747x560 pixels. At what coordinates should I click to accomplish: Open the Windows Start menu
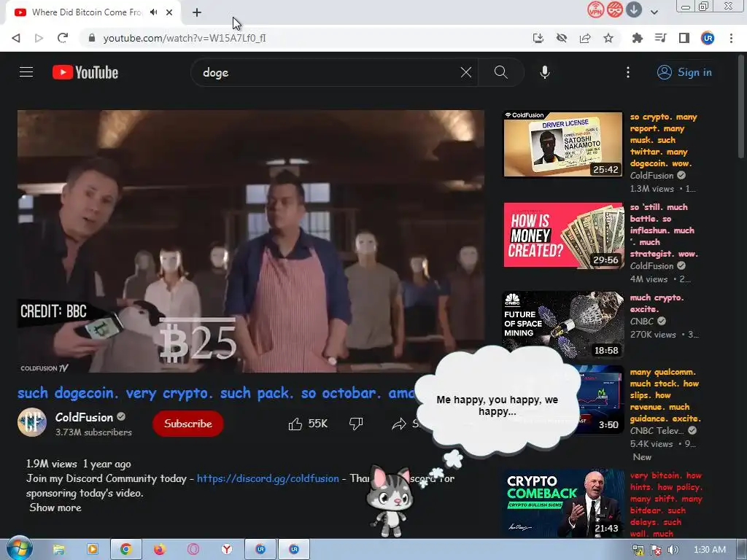[x=19, y=549]
